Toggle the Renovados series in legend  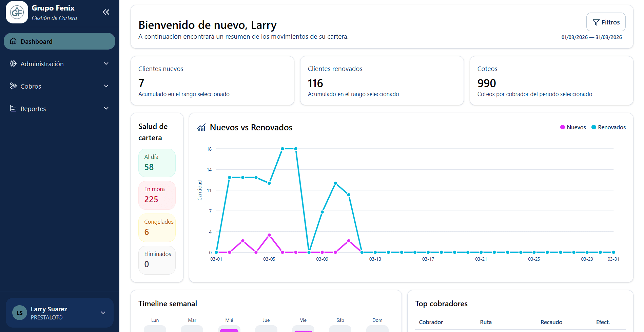pos(608,127)
